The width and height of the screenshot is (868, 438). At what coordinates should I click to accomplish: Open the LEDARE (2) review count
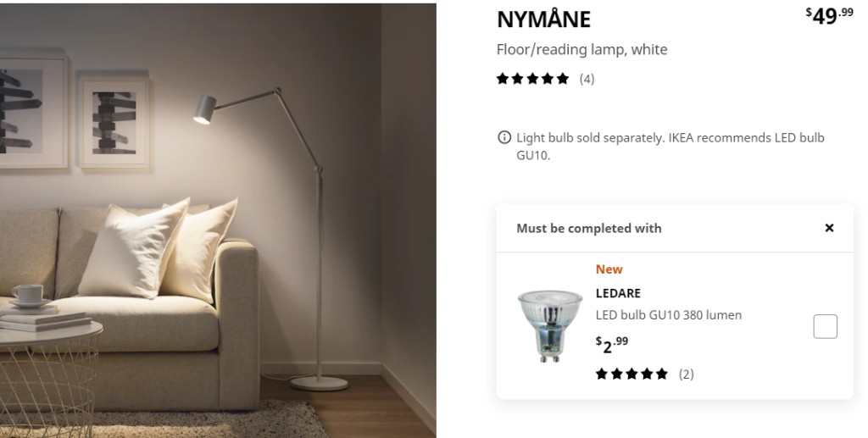coord(686,374)
